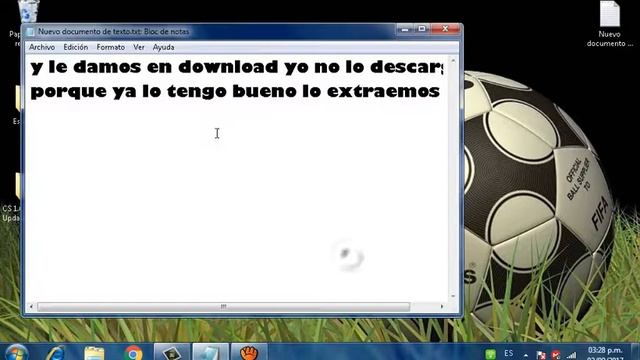Click the horizontal scrollbar right arrow
Viewport: 640px width, 360px height.
click(442, 307)
